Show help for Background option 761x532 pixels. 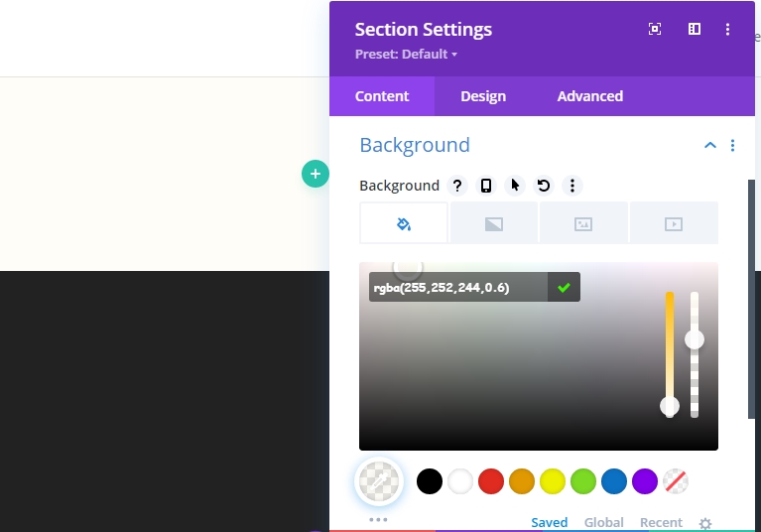(456, 186)
